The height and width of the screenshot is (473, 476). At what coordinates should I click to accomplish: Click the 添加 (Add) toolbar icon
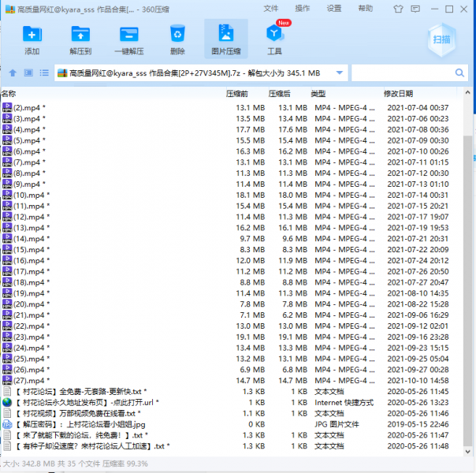tap(32, 39)
